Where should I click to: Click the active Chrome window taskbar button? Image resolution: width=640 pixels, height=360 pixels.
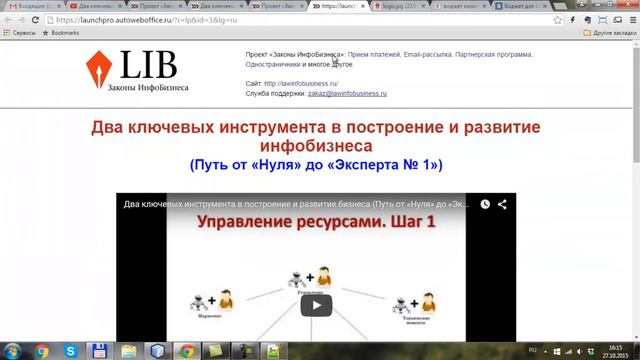point(187,351)
